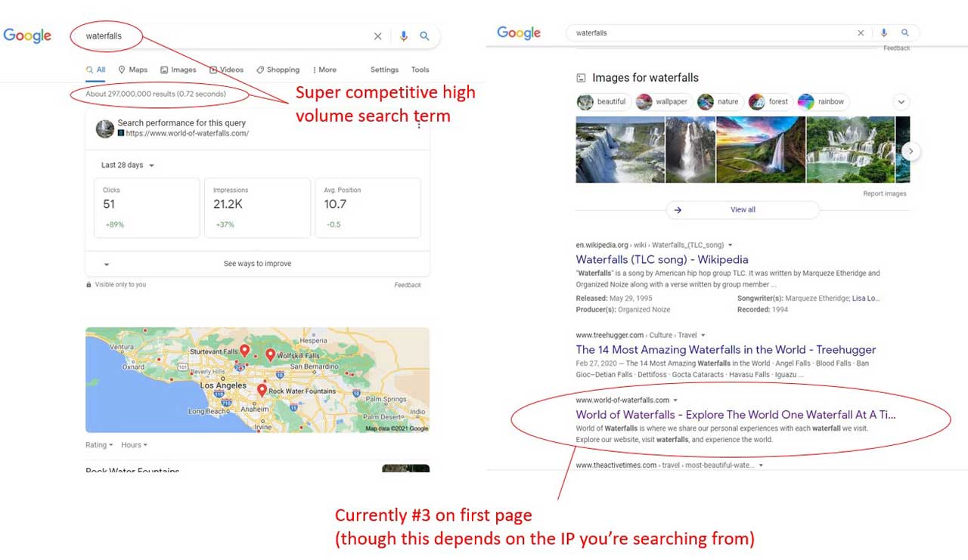Click the Lisa Lo... songwriter link
The height and width of the screenshot is (560, 968).
tap(864, 299)
